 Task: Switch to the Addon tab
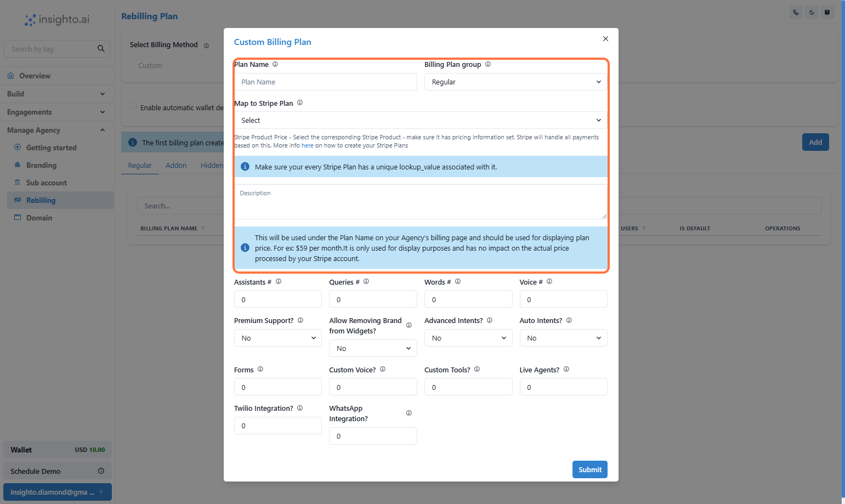click(x=176, y=165)
